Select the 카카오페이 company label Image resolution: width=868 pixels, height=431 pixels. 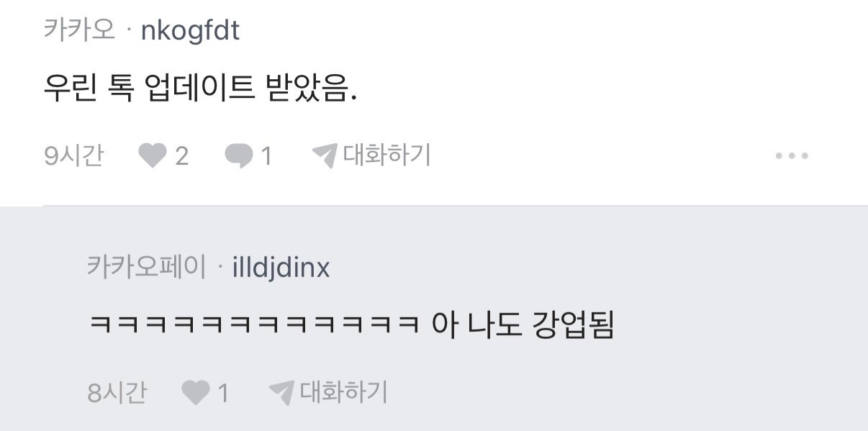[x=146, y=268]
